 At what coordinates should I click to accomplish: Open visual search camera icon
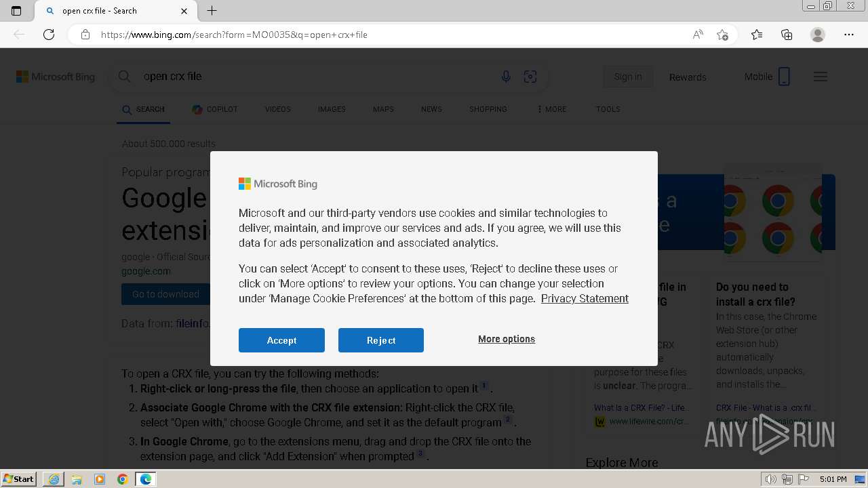pyautogui.click(x=530, y=77)
